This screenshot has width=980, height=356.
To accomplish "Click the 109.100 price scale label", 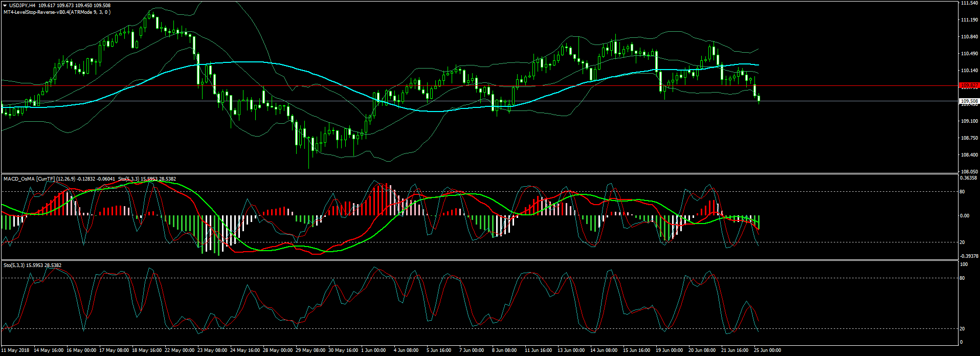I will point(969,121).
